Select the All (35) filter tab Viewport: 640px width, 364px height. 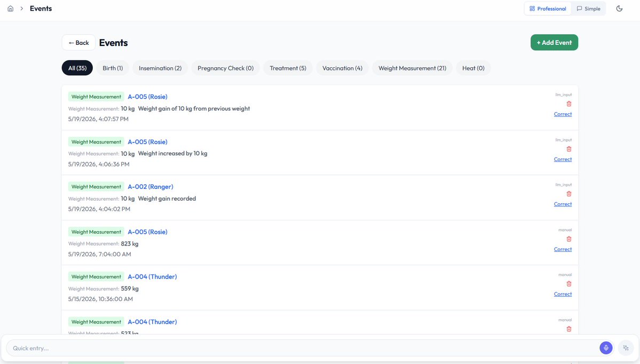tap(77, 68)
